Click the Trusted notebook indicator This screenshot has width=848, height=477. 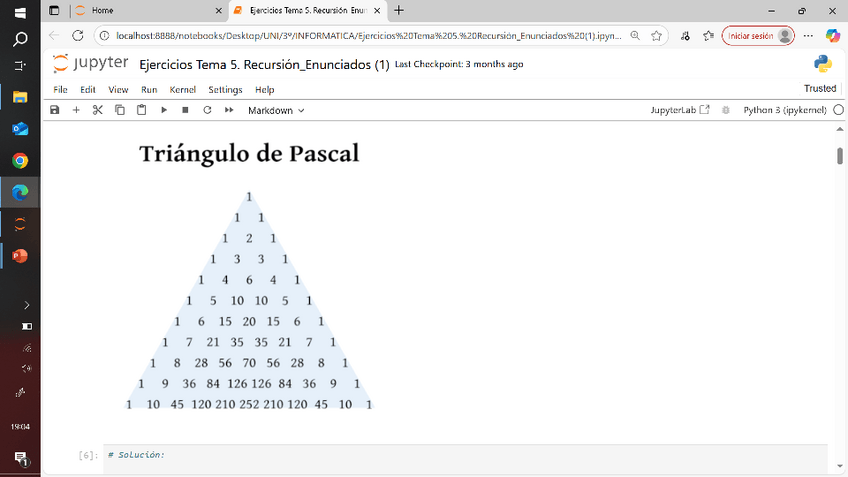coord(820,88)
